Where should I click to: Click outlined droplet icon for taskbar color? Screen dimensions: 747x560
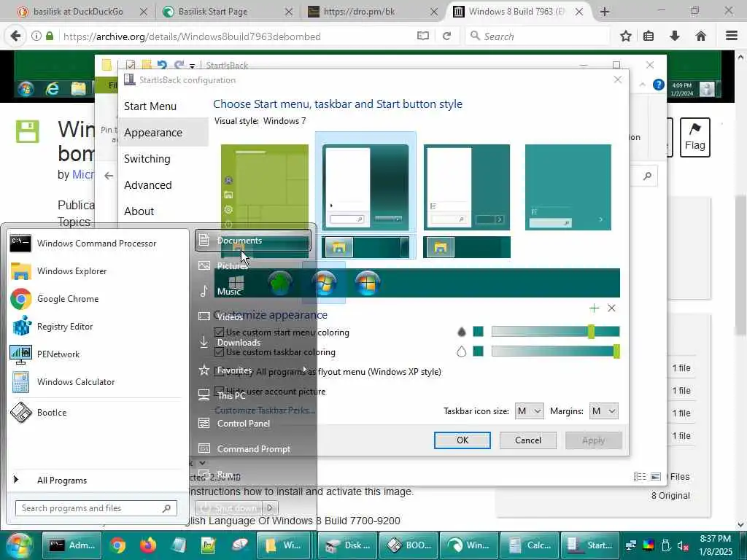tap(461, 351)
